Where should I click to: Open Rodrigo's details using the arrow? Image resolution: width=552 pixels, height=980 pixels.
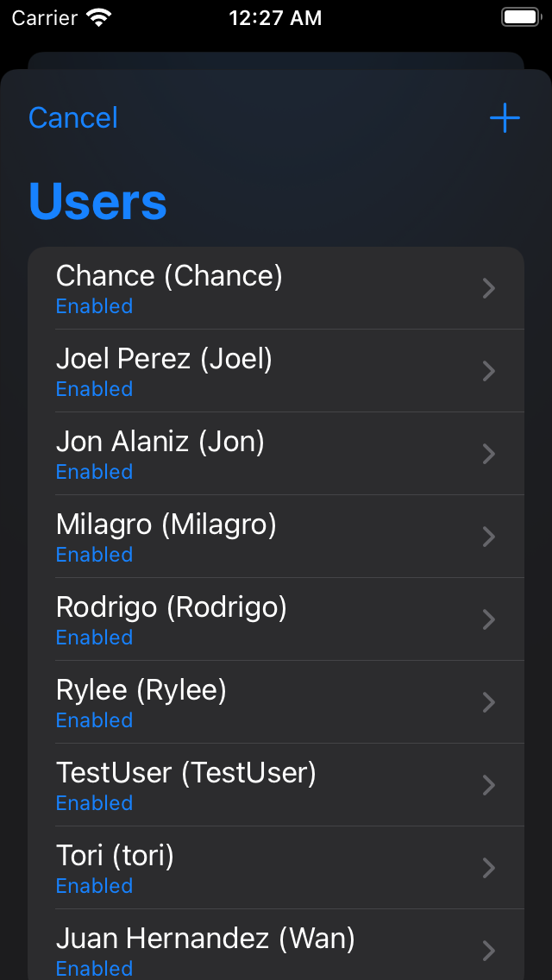tap(489, 619)
